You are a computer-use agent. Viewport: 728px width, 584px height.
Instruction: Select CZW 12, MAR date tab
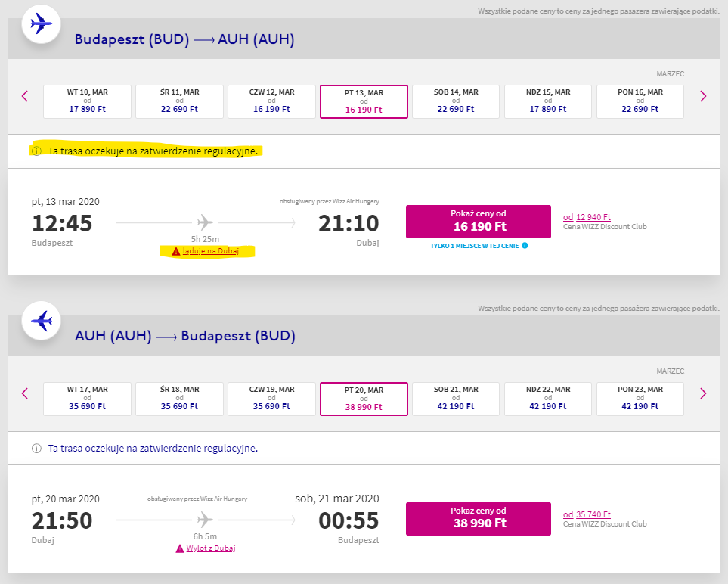pos(271,101)
